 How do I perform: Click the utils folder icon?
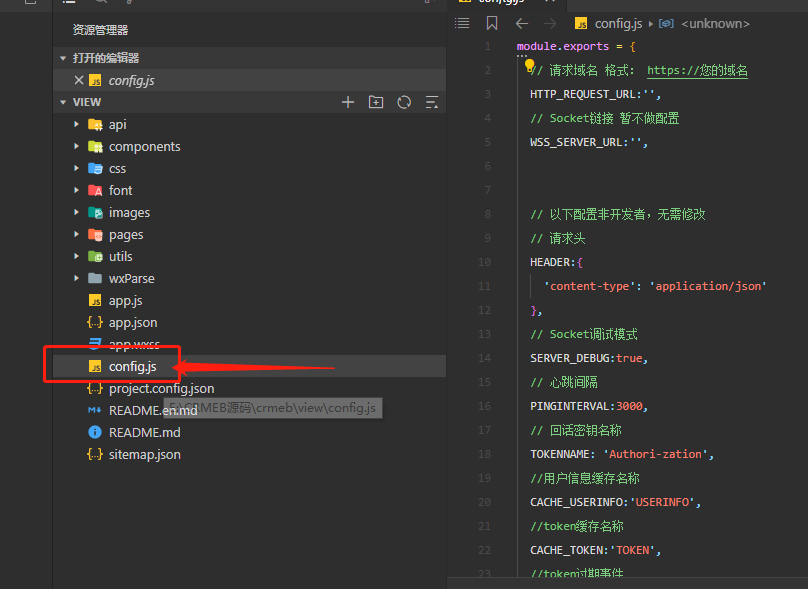coord(95,256)
